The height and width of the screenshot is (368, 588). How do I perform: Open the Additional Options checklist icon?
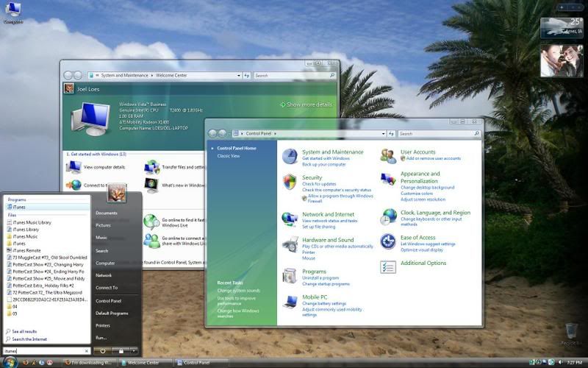point(388,267)
